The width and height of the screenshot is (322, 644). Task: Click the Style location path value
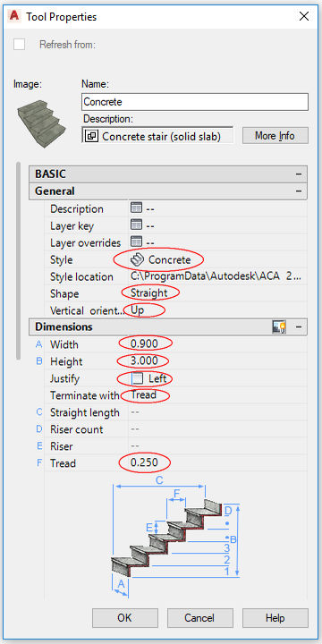pyautogui.click(x=216, y=276)
